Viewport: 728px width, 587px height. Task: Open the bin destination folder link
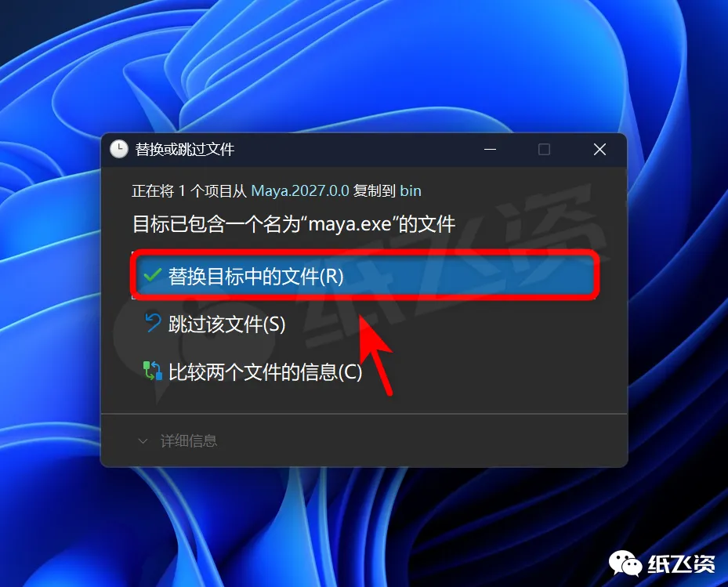point(411,191)
